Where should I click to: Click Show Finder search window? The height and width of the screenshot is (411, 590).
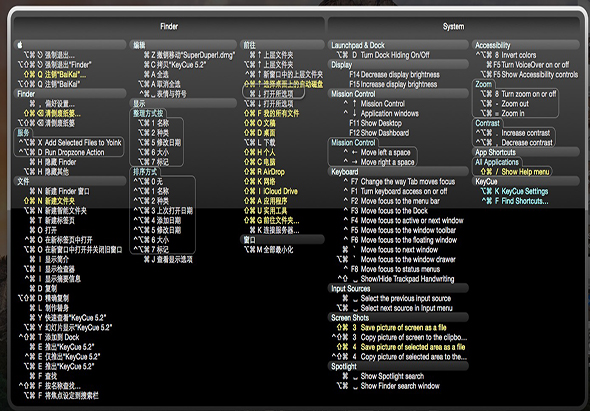[388, 387]
